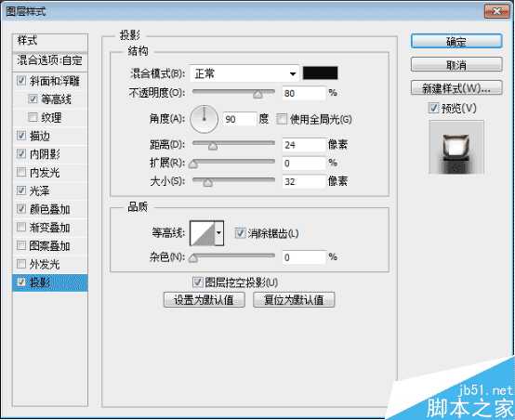Click the 距离 slider handle

[213, 146]
